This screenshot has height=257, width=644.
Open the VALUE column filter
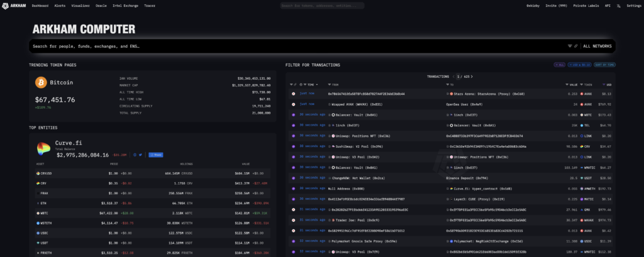point(567,85)
